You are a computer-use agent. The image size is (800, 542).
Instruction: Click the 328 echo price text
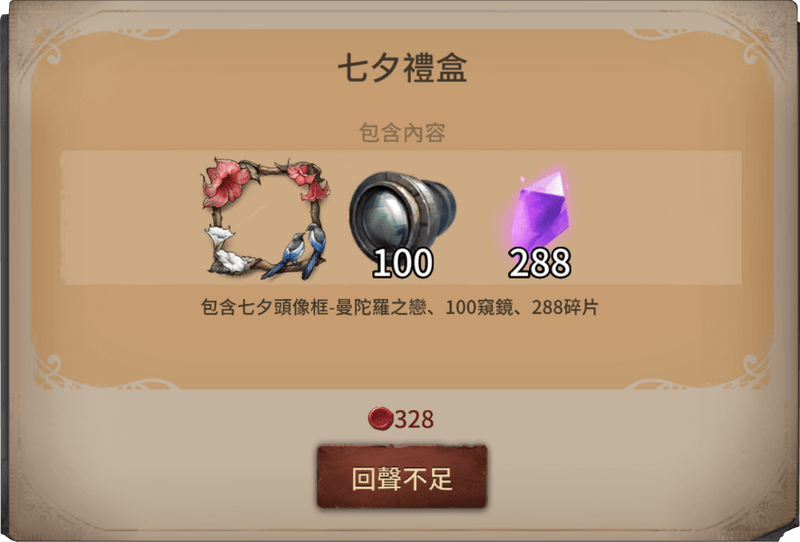[414, 420]
